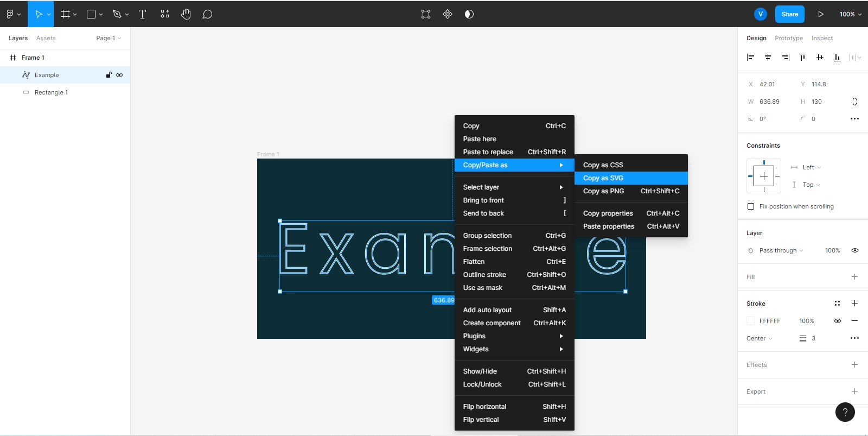
Task: Enable Fix position when scrolling checkbox
Action: pos(751,206)
